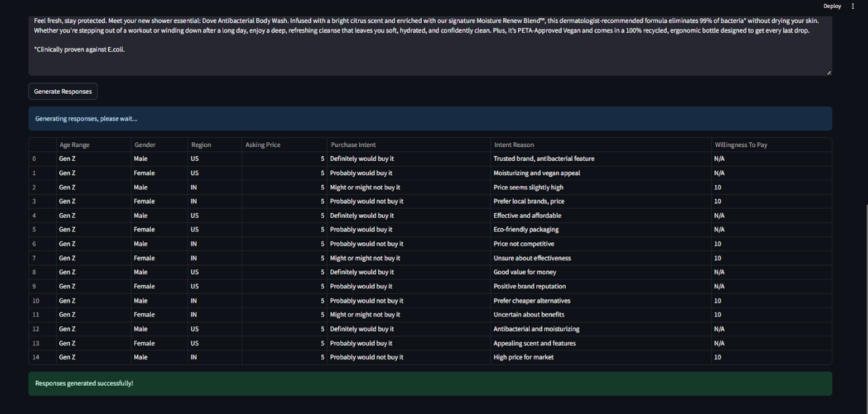The height and width of the screenshot is (414, 868).
Task: Select Gender cell 'Female' in row 1
Action: 159,173
